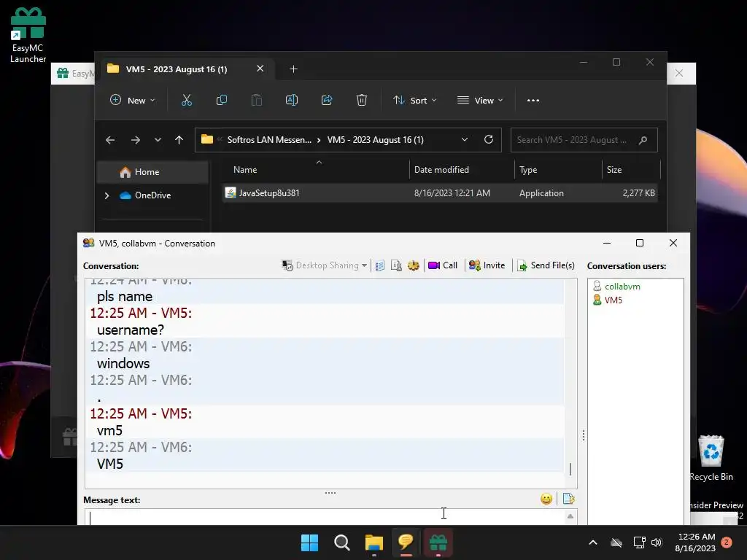This screenshot has width=747, height=560.
Task: Sort files by Size column header
Action: (631, 170)
